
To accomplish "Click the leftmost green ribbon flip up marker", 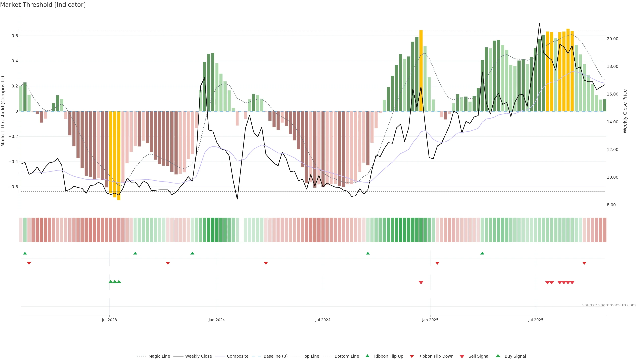I will [25, 253].
